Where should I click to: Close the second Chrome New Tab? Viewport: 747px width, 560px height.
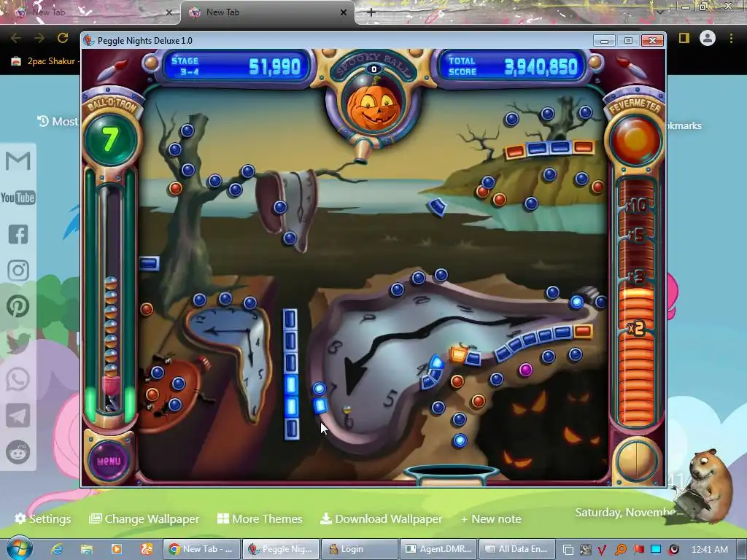[x=344, y=13]
